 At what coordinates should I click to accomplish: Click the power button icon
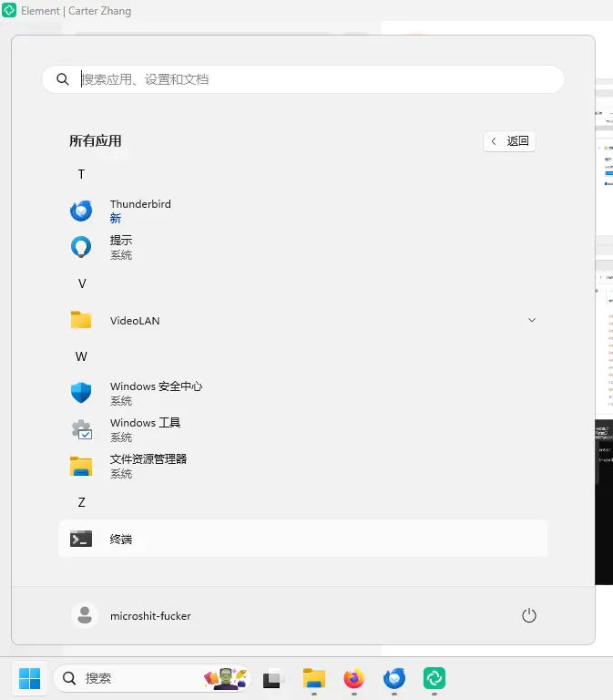529,615
